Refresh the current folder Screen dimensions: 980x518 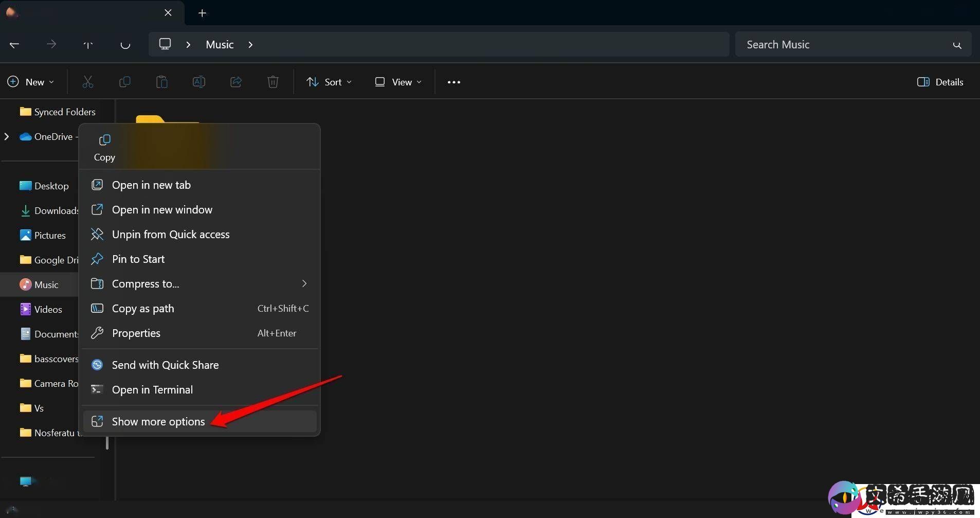[125, 45]
